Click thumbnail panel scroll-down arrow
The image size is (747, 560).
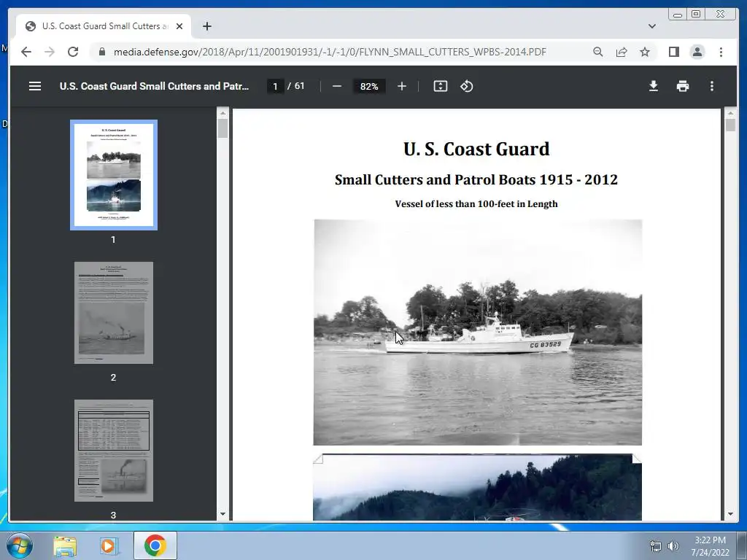pyautogui.click(x=222, y=514)
